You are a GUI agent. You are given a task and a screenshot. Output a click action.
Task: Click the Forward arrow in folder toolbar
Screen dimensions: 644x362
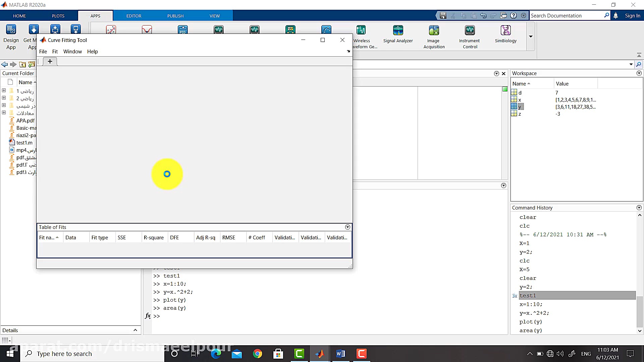click(x=13, y=64)
